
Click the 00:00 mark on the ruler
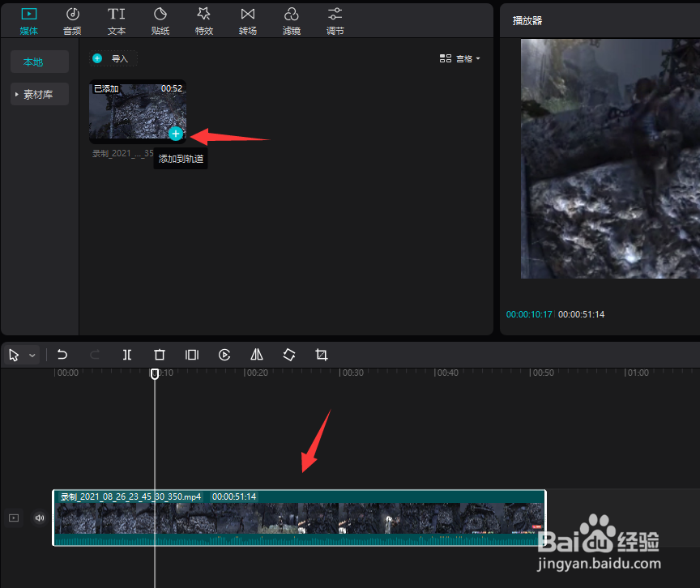pyautogui.click(x=67, y=373)
